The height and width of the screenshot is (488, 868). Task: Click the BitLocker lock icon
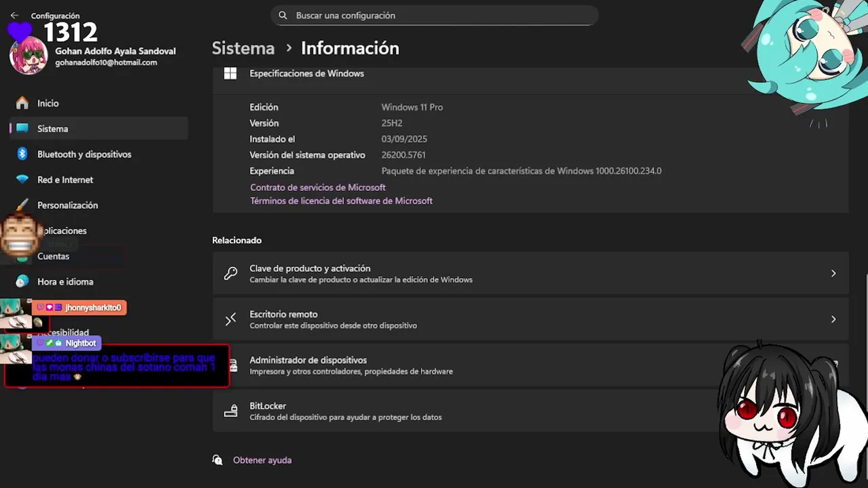pyautogui.click(x=231, y=411)
